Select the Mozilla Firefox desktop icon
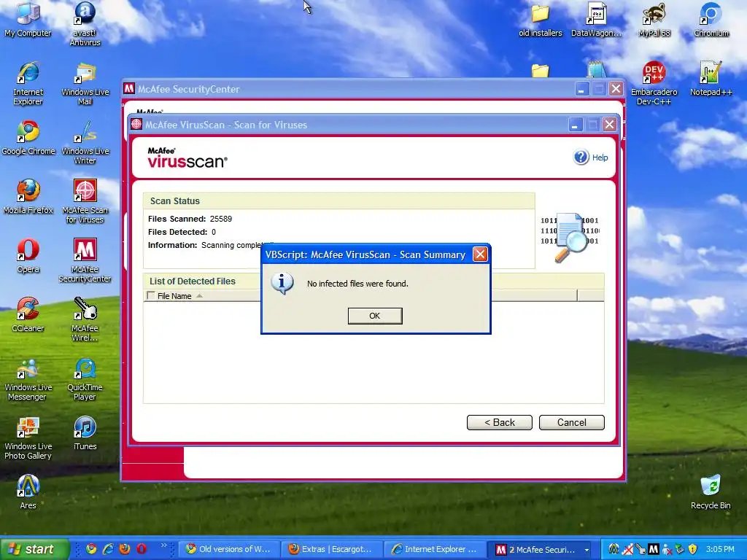The width and height of the screenshot is (747, 560). pos(28,197)
